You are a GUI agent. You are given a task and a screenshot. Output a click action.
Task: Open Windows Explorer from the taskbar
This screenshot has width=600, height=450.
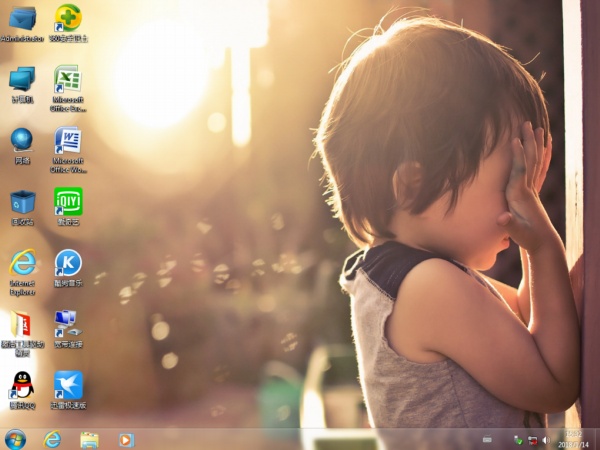tap(89, 440)
